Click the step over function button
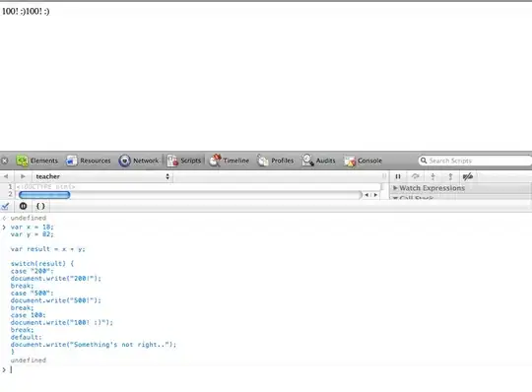The height and width of the screenshot is (392, 532). [416, 176]
